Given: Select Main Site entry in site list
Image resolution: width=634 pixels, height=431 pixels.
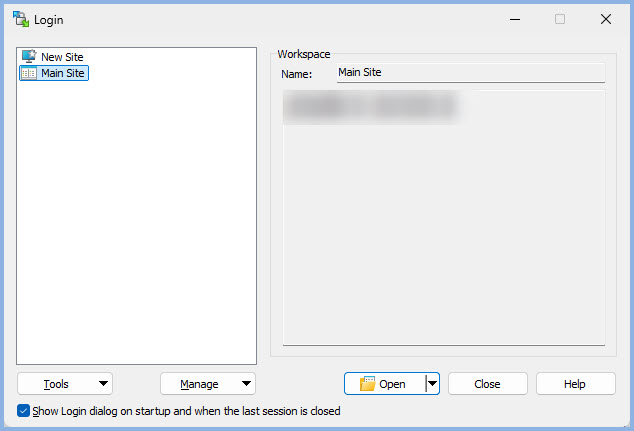Looking at the screenshot, I should click(x=63, y=73).
